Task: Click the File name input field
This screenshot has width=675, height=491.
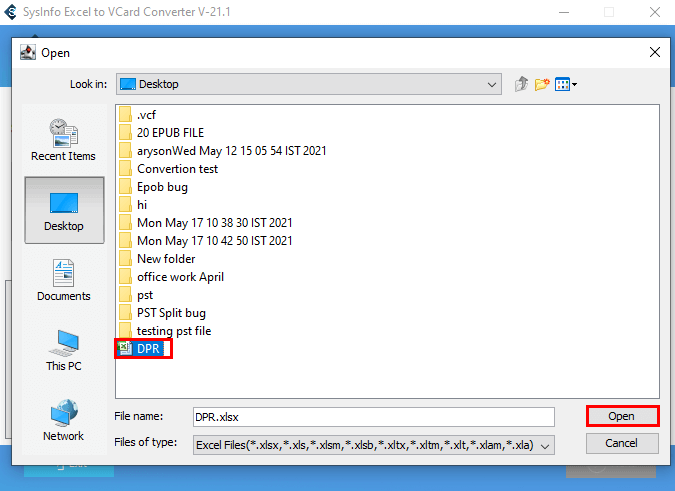Action: click(x=374, y=417)
